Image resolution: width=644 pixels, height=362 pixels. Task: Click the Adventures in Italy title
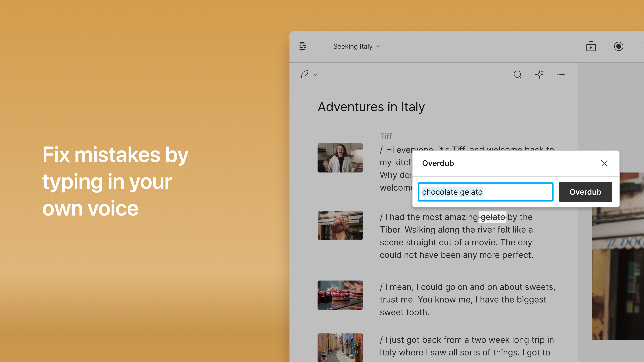tap(371, 107)
